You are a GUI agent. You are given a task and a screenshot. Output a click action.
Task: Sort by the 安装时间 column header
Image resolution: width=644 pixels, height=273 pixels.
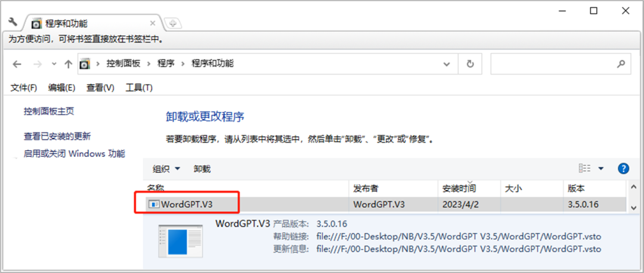469,188
